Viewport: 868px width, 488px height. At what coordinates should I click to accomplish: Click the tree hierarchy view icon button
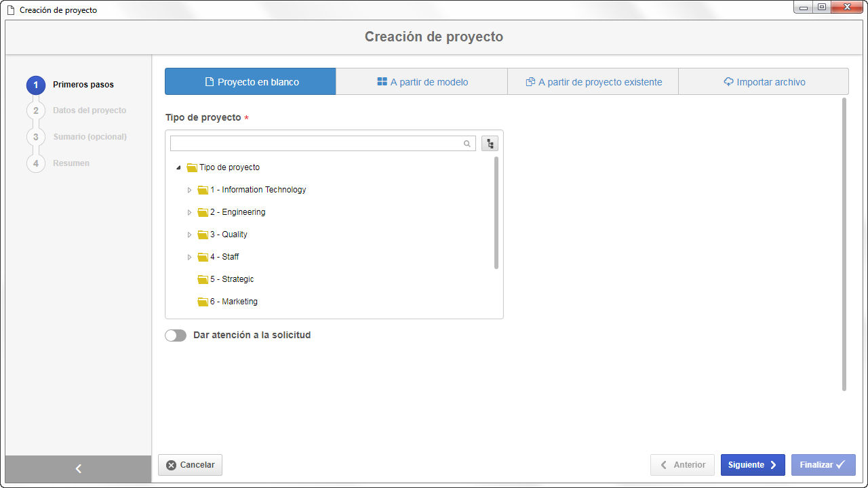coord(490,144)
